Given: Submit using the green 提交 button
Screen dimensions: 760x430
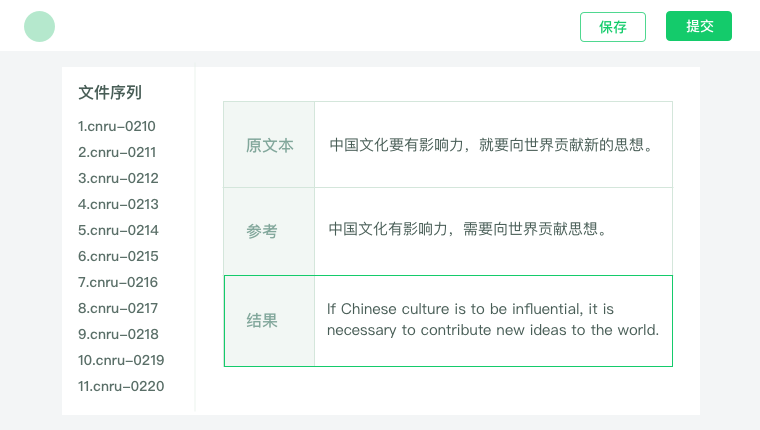Looking at the screenshot, I should 699,27.
